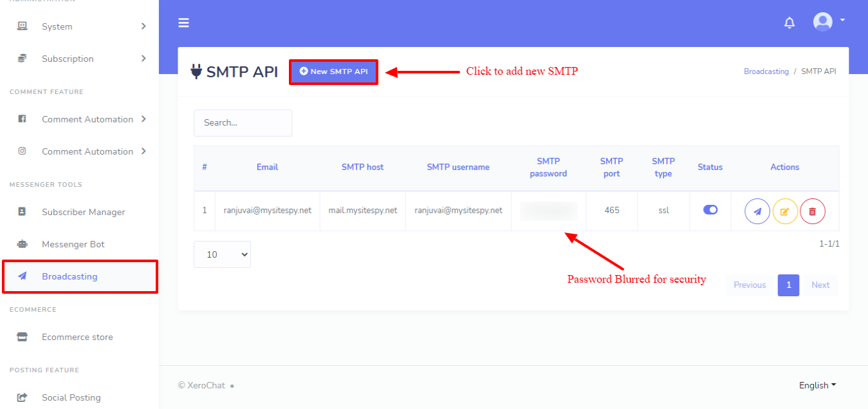Expand the Subscription submenu chevron
This screenshot has width=868, height=409.
[x=143, y=59]
